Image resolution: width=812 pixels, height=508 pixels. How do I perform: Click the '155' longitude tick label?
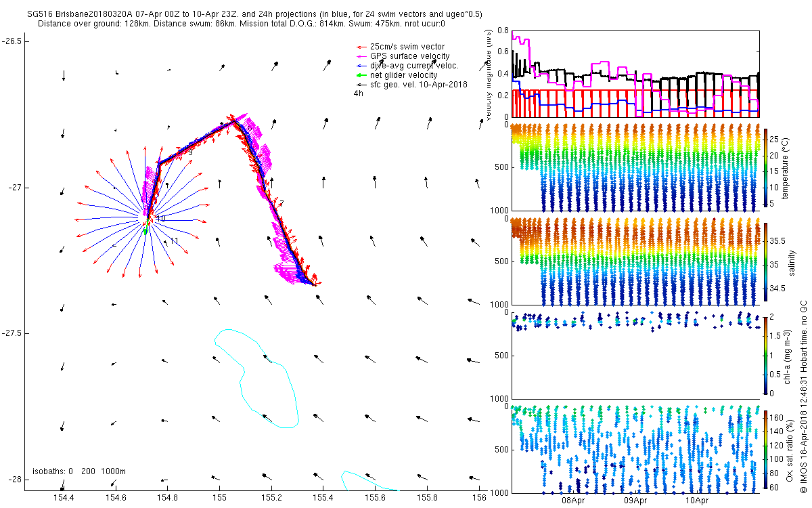tap(219, 497)
